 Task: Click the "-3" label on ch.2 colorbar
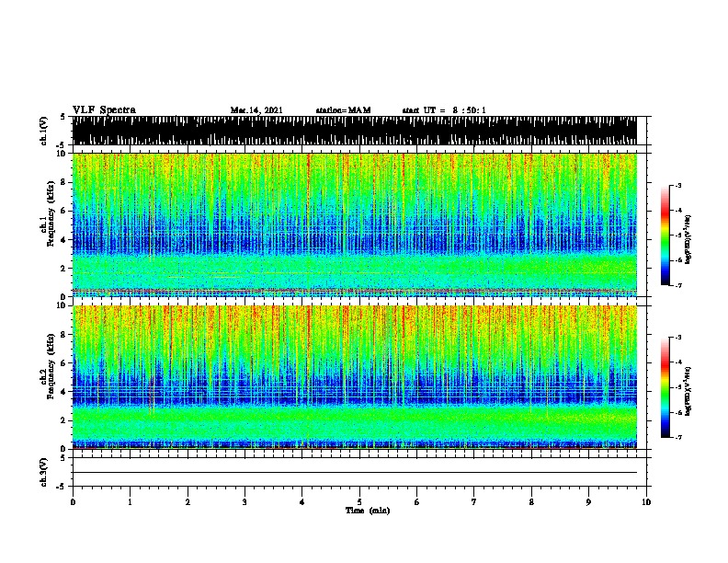[x=678, y=338]
